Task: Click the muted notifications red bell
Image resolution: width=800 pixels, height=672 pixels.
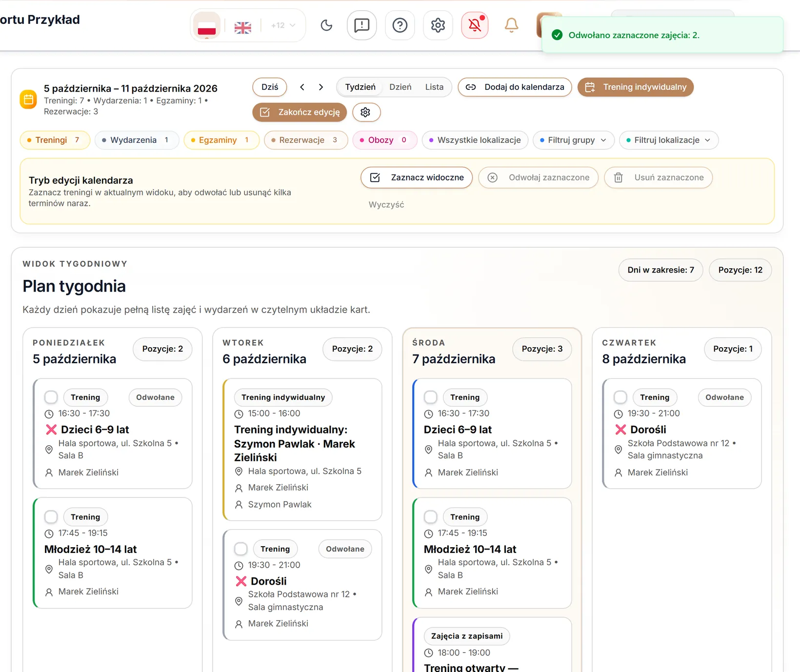Action: tap(475, 25)
